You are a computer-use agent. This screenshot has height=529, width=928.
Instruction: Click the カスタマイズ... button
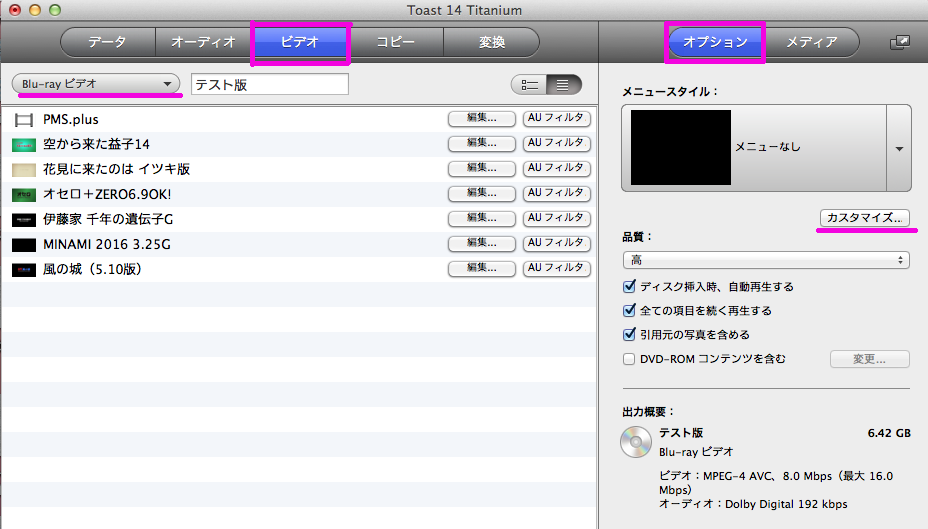(865, 218)
